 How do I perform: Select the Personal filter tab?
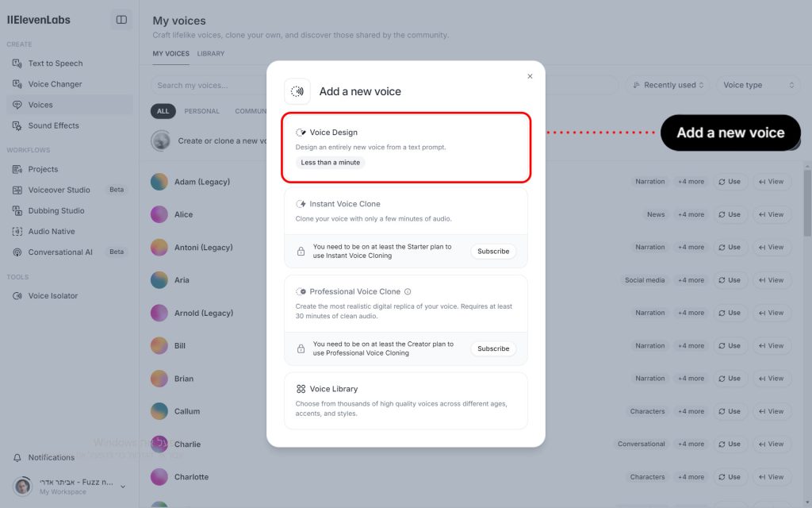pyautogui.click(x=201, y=111)
